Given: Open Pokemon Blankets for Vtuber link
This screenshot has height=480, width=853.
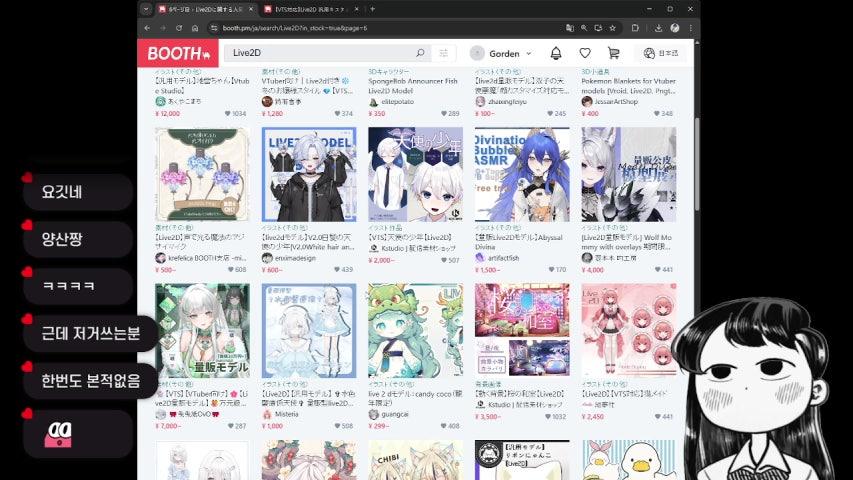Looking at the screenshot, I should (628, 86).
